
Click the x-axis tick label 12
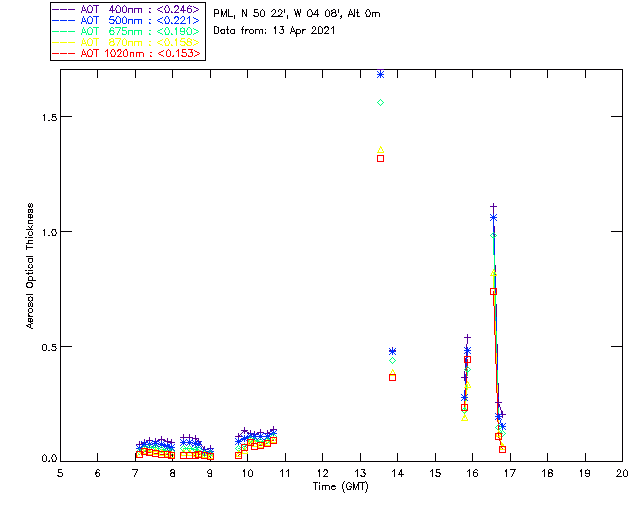coord(322,473)
